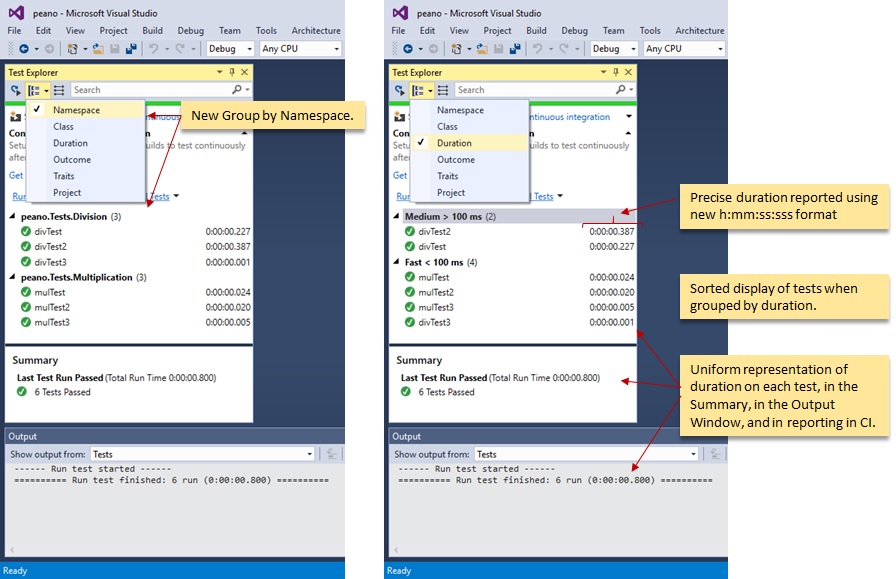This screenshot has height=579, width=896.
Task: Click continuous integration link in right window
Action: (x=570, y=117)
